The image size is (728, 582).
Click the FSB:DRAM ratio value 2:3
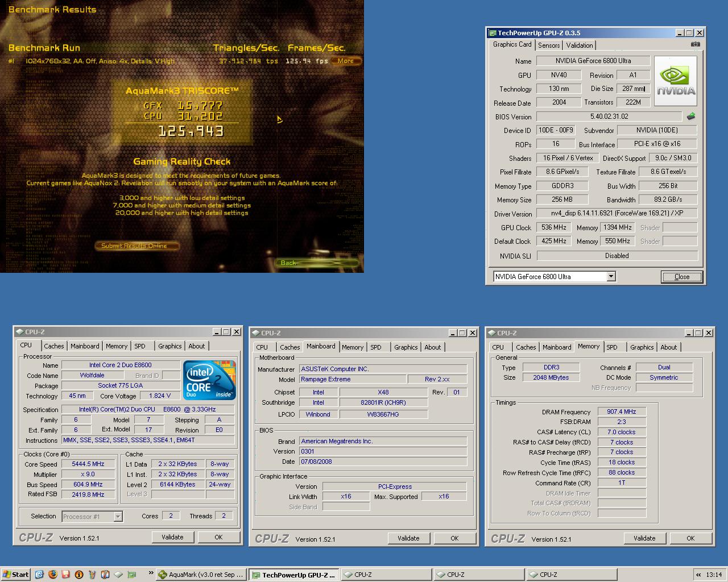[x=622, y=422]
